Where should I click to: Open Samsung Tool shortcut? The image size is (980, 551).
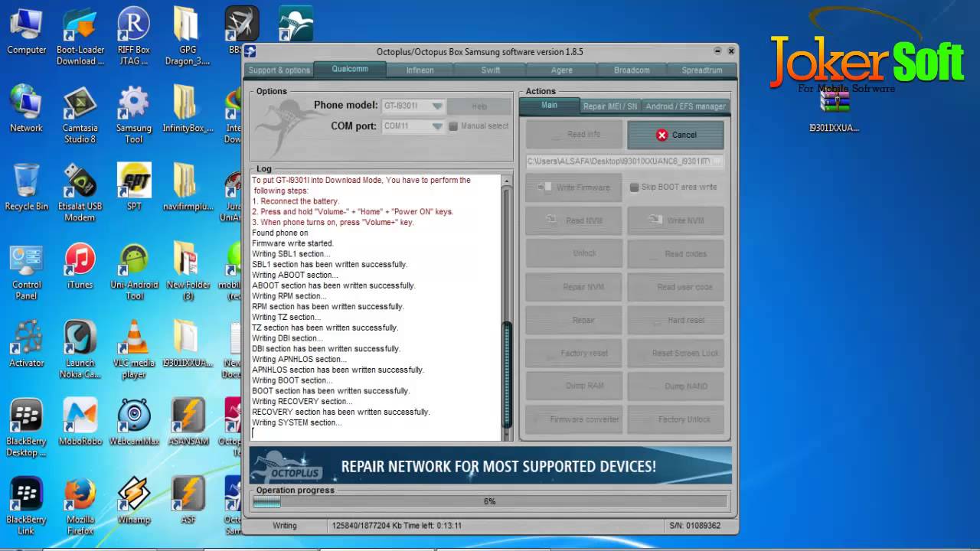click(133, 115)
